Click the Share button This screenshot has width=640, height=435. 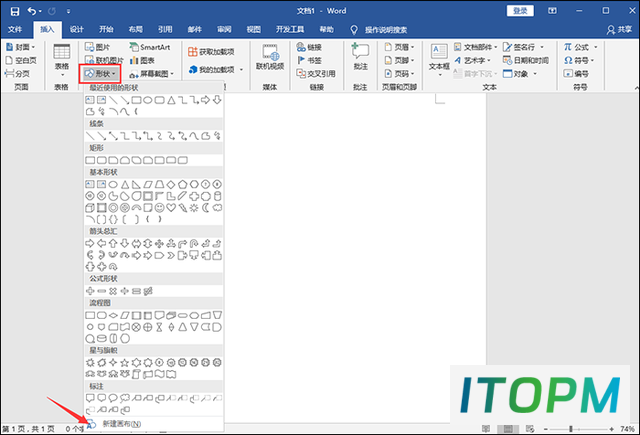[620, 29]
